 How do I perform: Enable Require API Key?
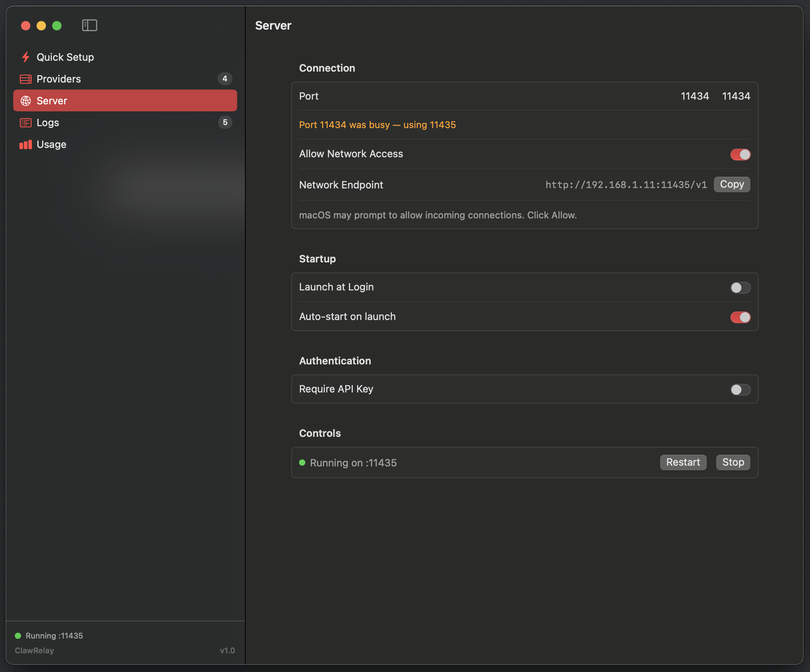pos(740,389)
